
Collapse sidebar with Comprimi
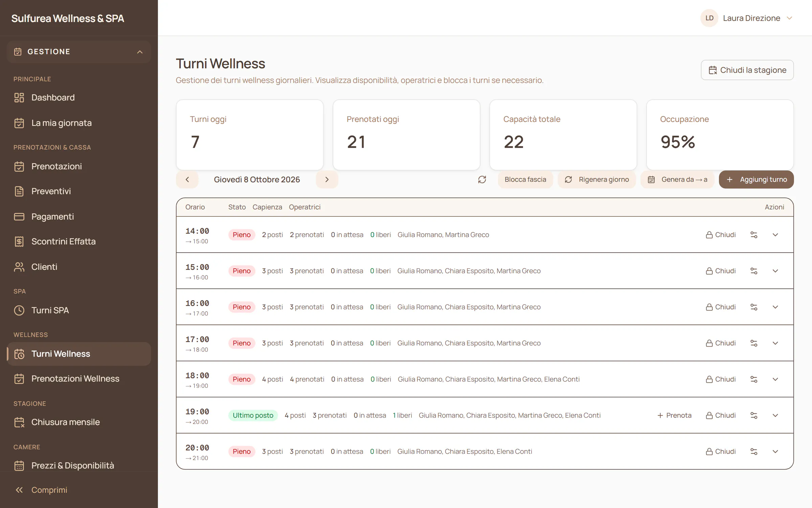[79, 490]
